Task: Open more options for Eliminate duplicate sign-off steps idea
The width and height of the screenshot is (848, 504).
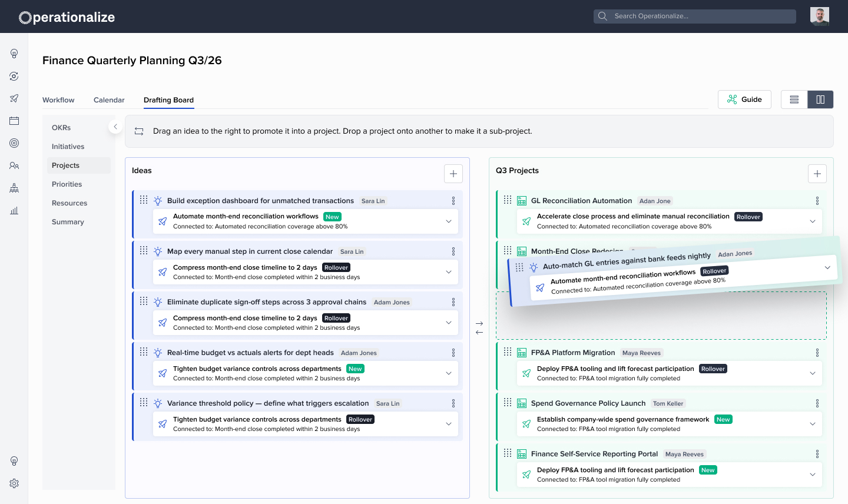Action: pyautogui.click(x=453, y=302)
